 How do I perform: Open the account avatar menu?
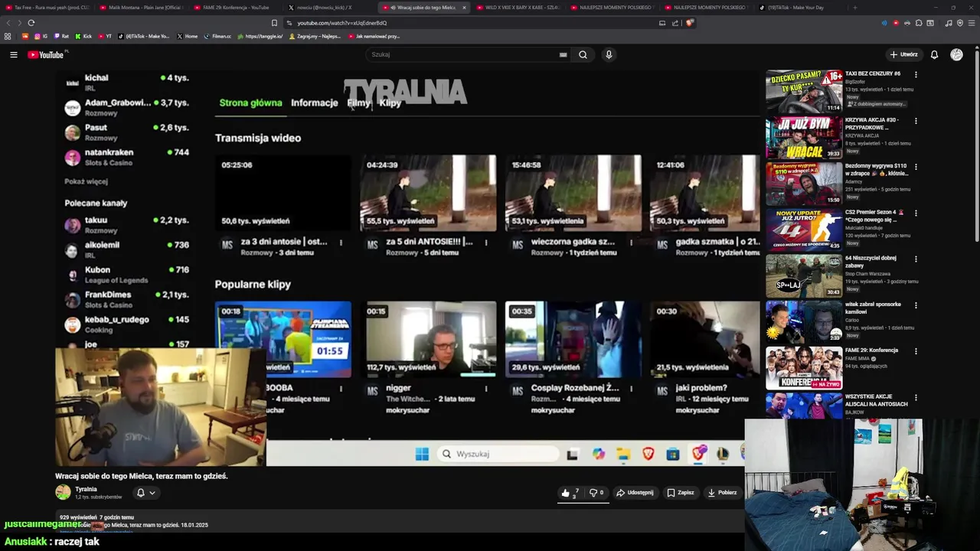(956, 54)
